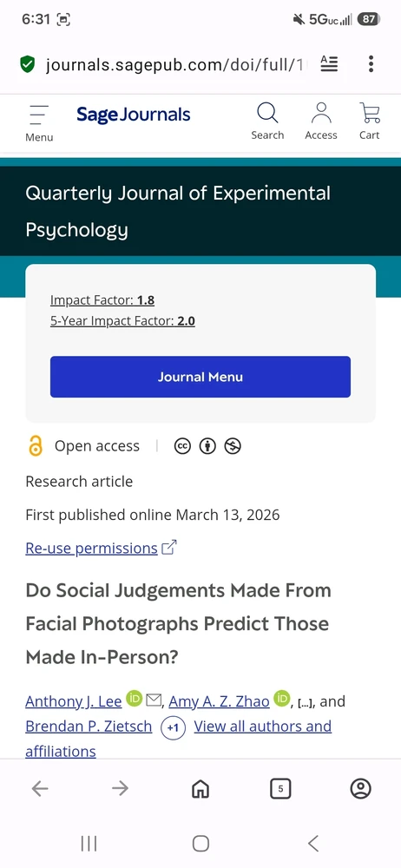The image size is (401, 868).
Task: Tap the Creative Commons CC license icon
Action: pos(182,446)
